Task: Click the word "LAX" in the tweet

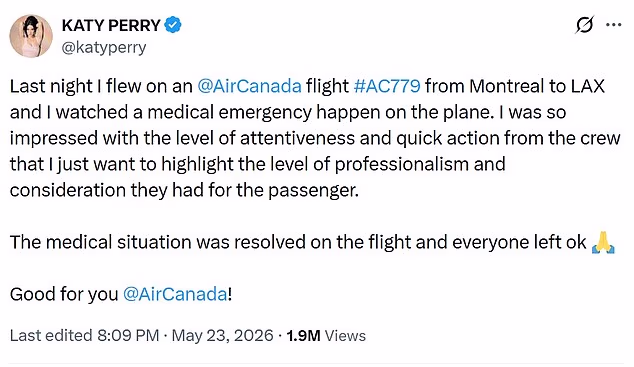Action: (x=588, y=86)
